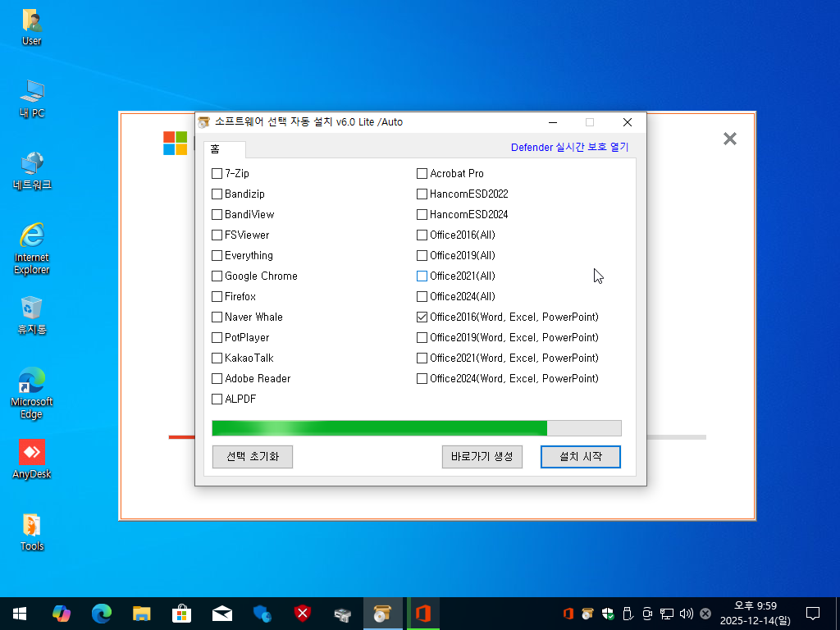Open File Explorer from taskbar

pos(141,614)
